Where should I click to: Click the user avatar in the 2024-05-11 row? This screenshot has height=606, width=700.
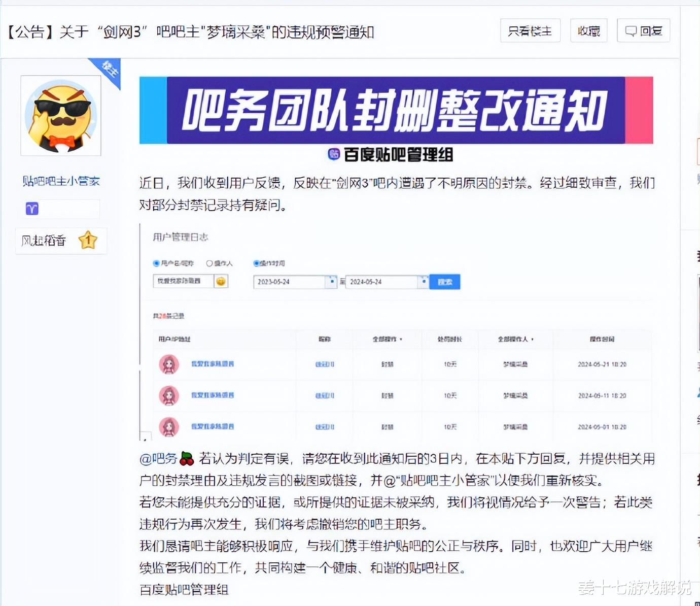[169, 395]
